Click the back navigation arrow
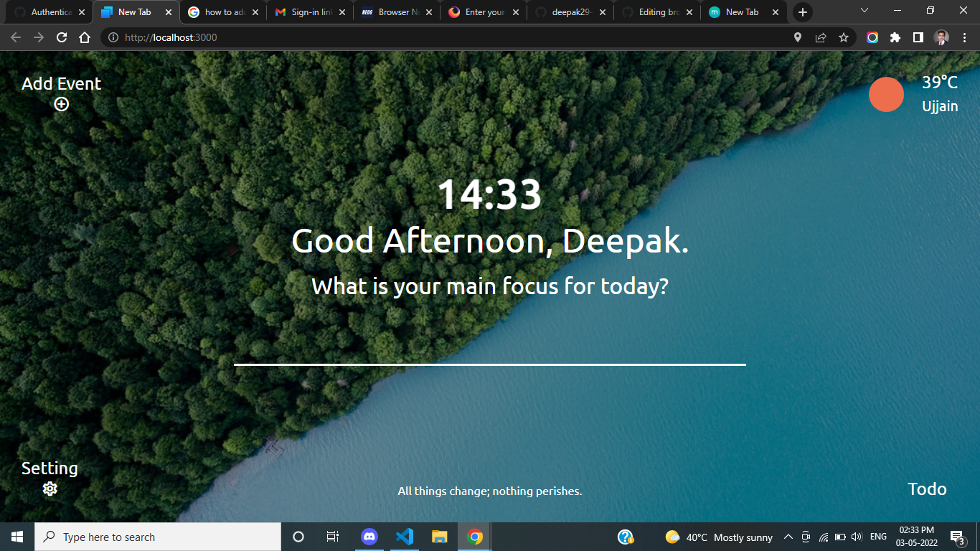The height and width of the screenshot is (551, 980). point(16,37)
